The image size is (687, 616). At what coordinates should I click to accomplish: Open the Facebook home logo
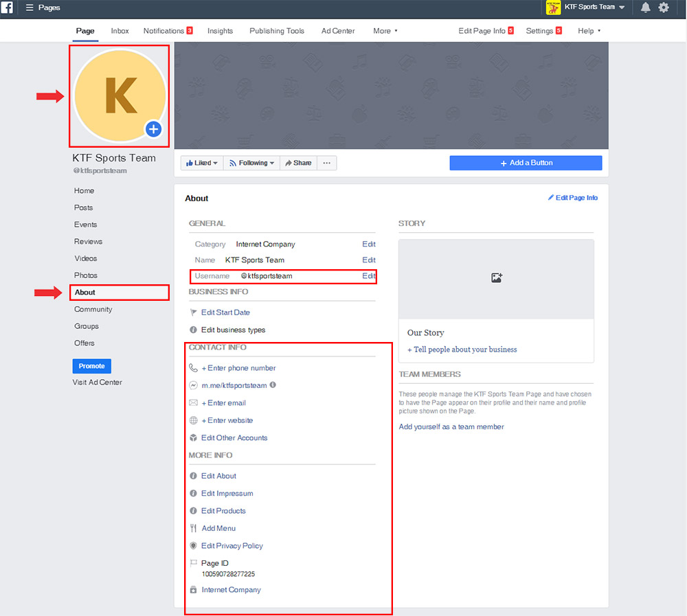click(7, 8)
